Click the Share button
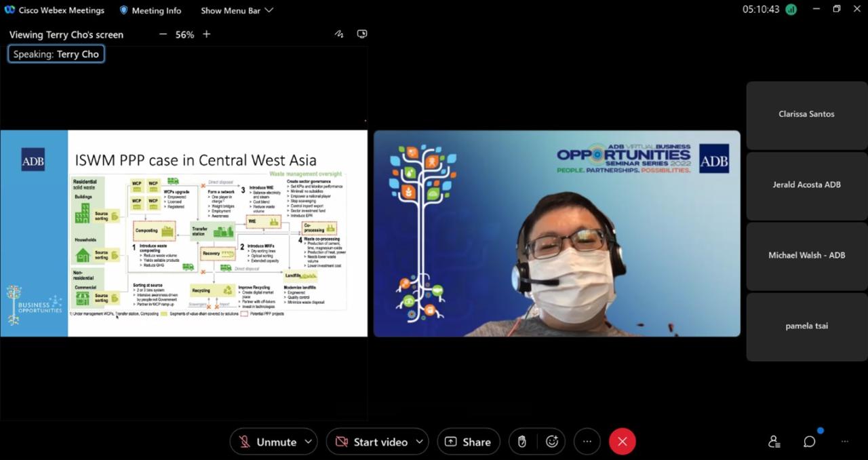The image size is (868, 460). coord(469,442)
